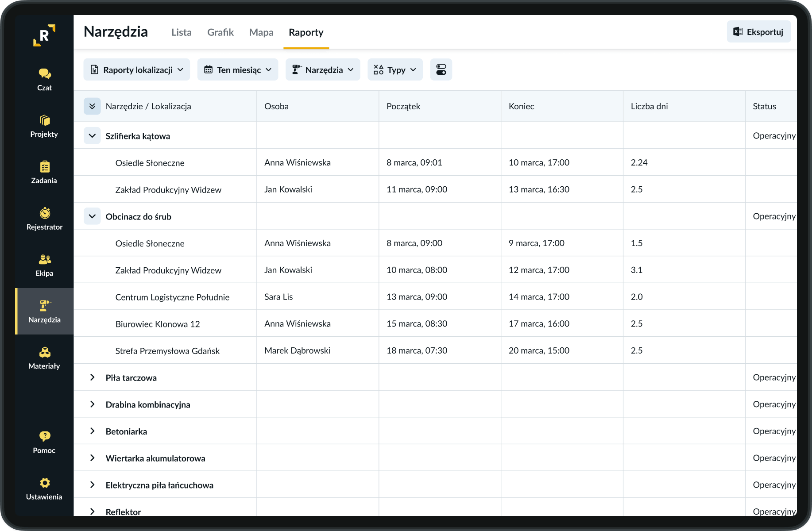Switch to the Mapa tab
This screenshot has width=812, height=531.
tap(261, 32)
